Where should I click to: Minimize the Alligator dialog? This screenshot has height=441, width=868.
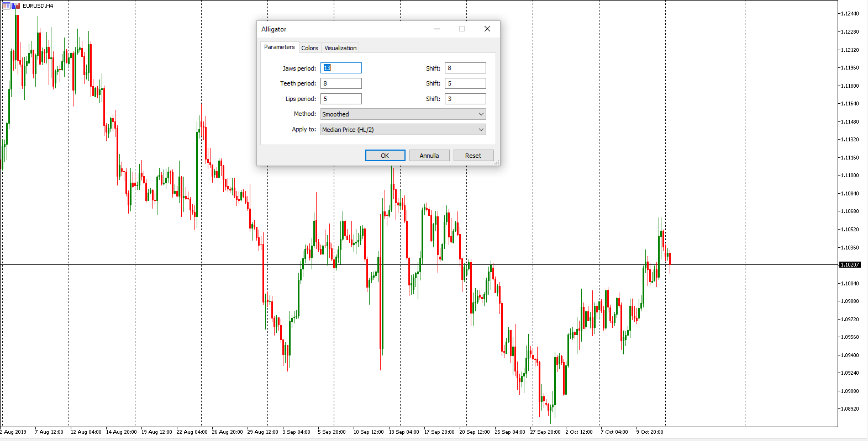pos(437,29)
